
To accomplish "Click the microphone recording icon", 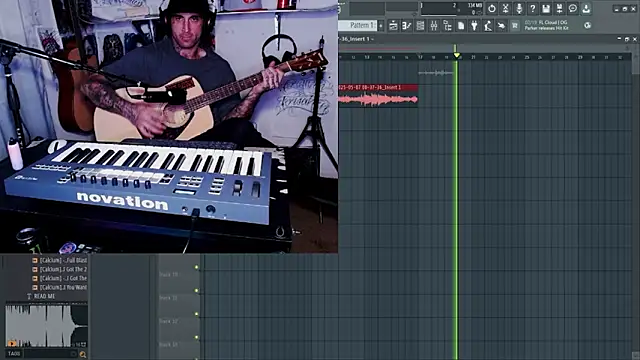I will coord(519,9).
